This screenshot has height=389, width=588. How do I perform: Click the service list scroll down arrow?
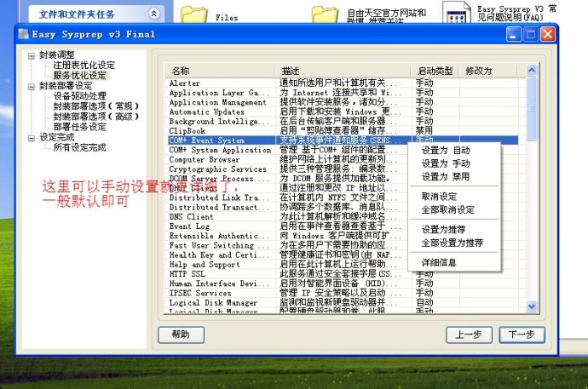[x=532, y=306]
